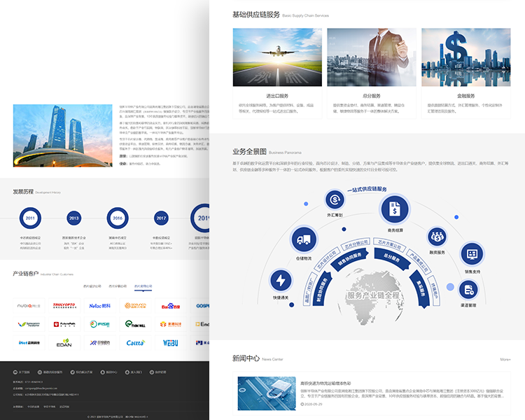Select the 总分服务 arc segment in panorama

393,260
